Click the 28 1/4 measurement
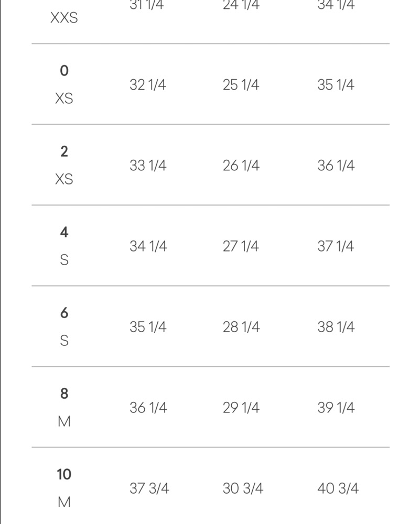This screenshot has height=524, width=420. 241,327
